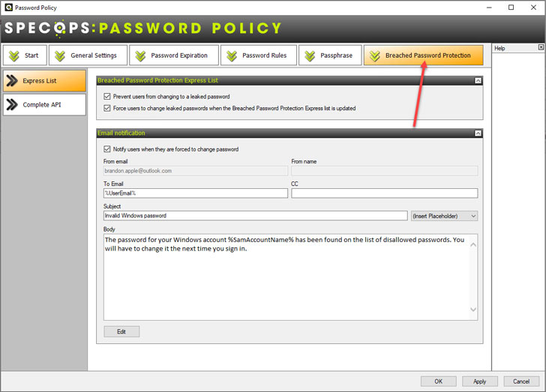546x392 pixels.
Task: Switch to the Password Rules tab
Action: 258,55
